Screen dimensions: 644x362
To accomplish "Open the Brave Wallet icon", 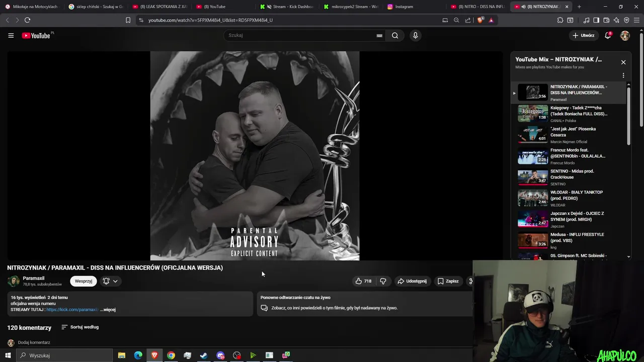I will click(606, 20).
